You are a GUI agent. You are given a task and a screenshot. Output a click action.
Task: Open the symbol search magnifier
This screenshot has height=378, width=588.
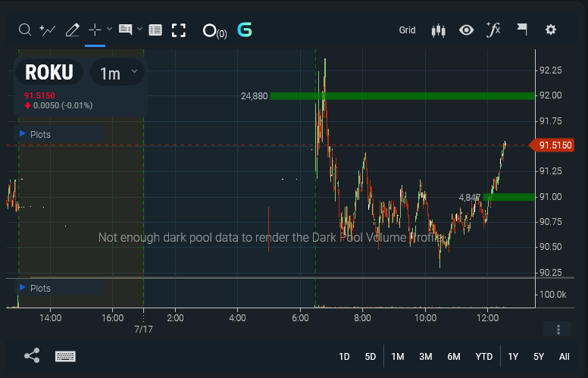pos(25,30)
